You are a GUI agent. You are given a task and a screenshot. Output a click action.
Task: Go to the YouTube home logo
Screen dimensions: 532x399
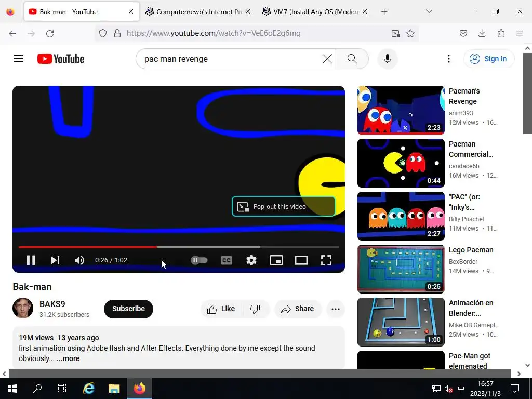coord(61,59)
